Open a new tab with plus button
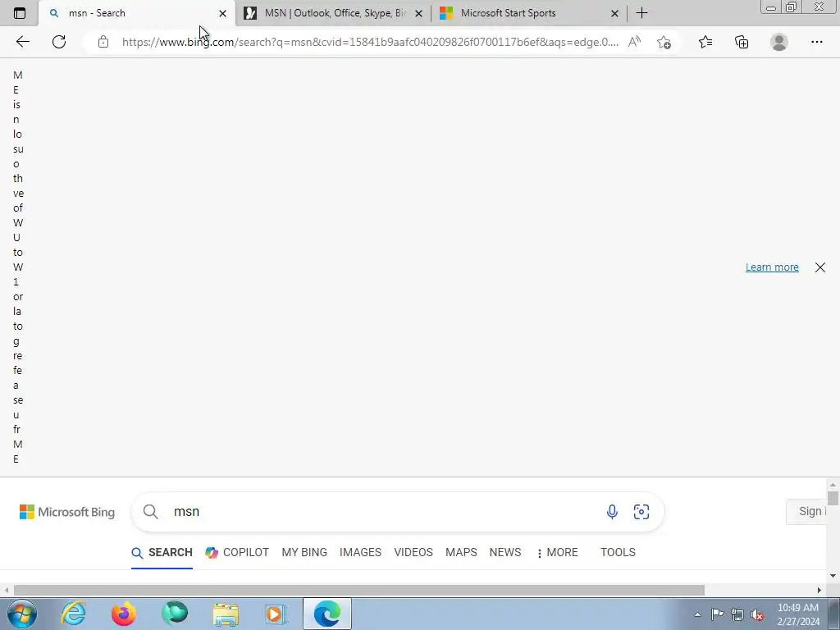The image size is (840, 630). coord(641,13)
